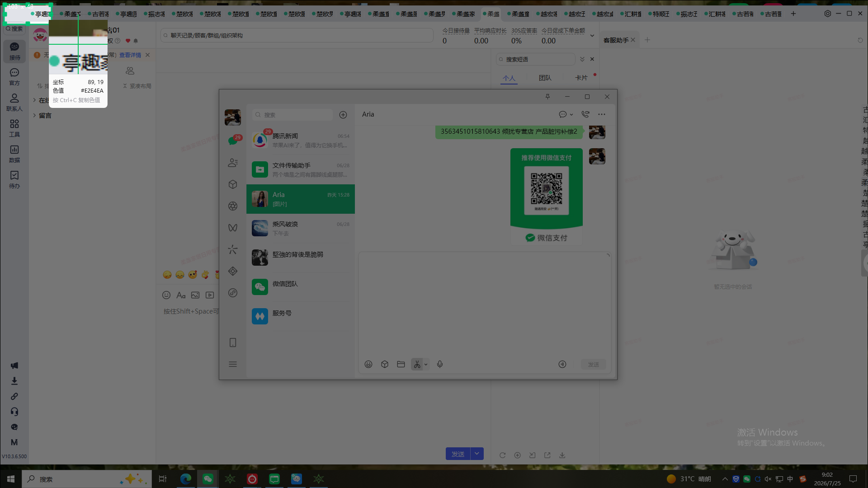Click the 发送 button in WeChat chat
Screen dimensions: 868x488
594,364
